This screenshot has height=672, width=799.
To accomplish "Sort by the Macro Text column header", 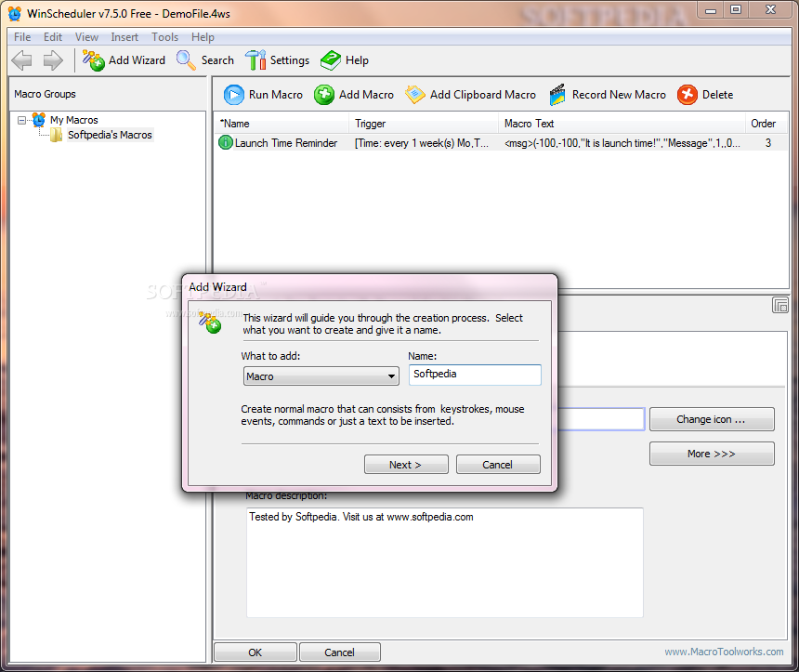I will coord(622,124).
